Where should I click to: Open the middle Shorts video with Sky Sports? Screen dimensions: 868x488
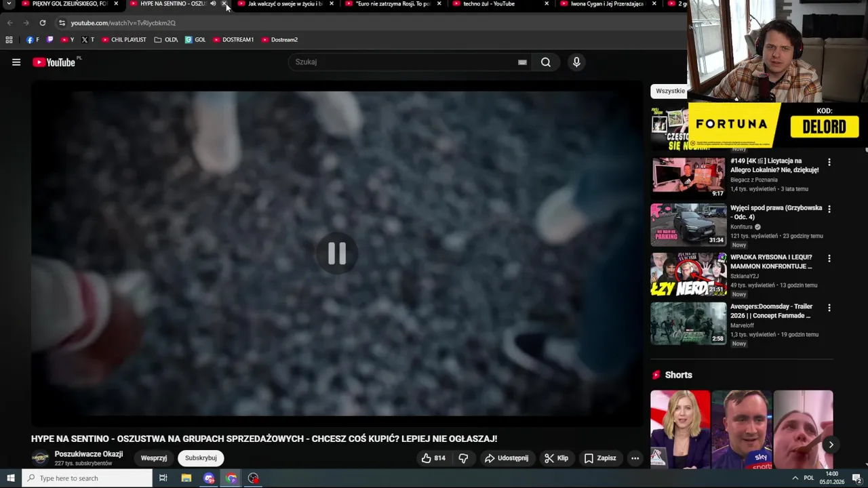tap(742, 429)
